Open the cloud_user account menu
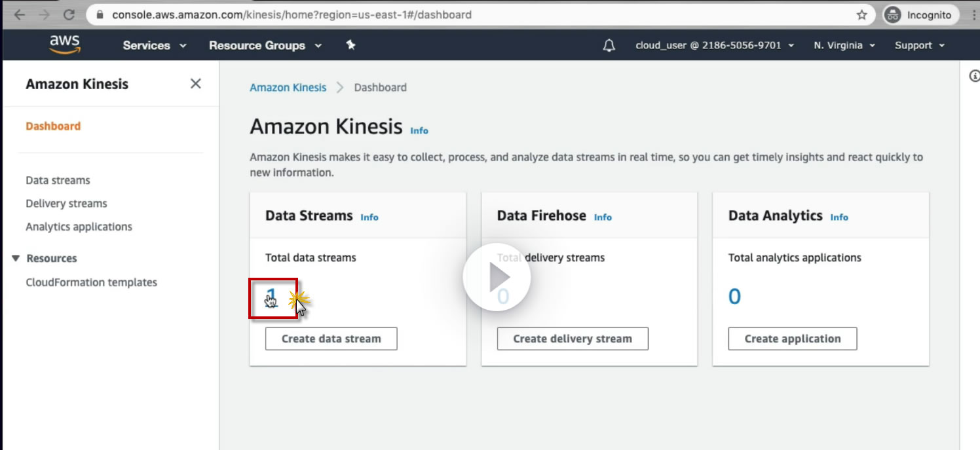 [715, 45]
